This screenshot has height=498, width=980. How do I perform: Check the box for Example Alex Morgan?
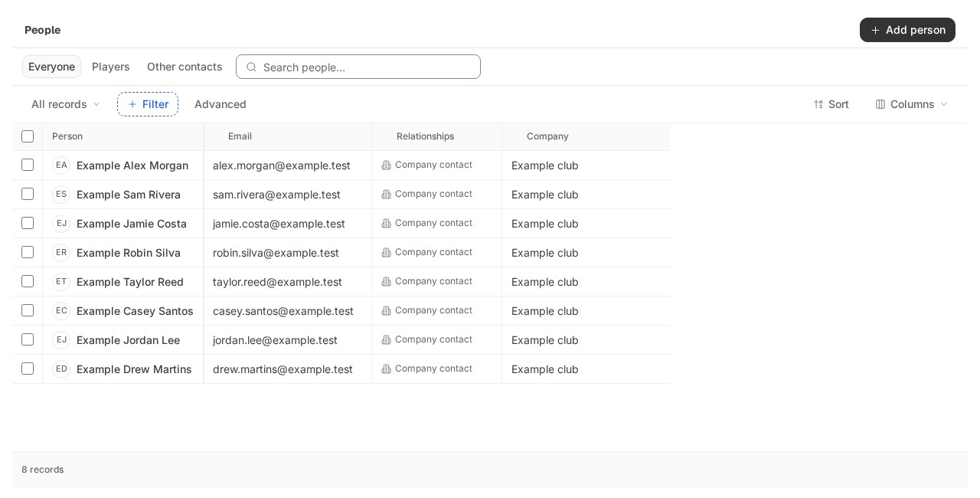tap(28, 165)
